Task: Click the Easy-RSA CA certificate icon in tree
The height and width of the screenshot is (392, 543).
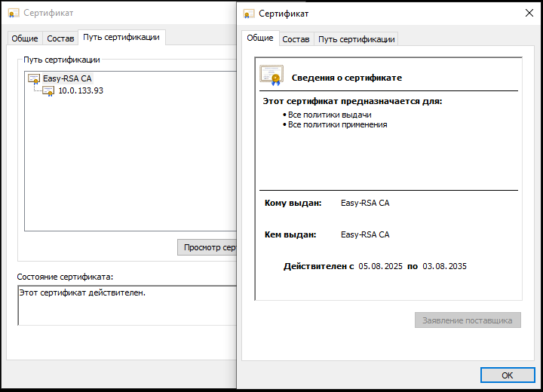Action: click(34, 79)
